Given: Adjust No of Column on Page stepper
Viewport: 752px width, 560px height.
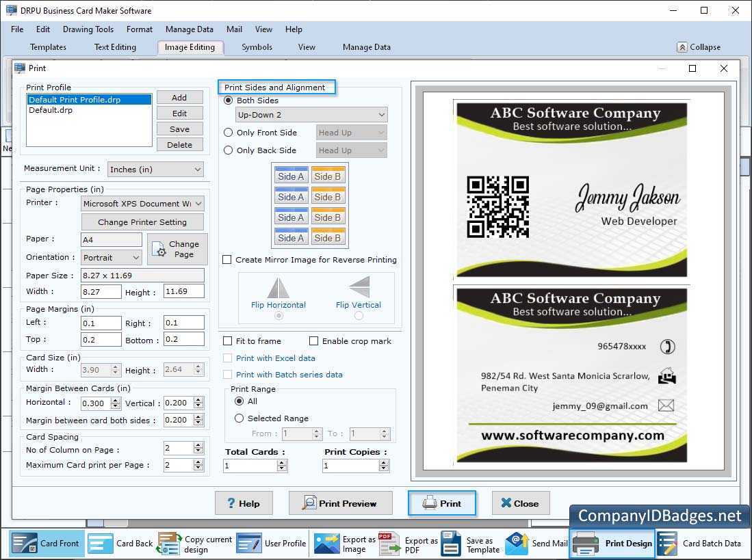Looking at the screenshot, I should tap(198, 448).
